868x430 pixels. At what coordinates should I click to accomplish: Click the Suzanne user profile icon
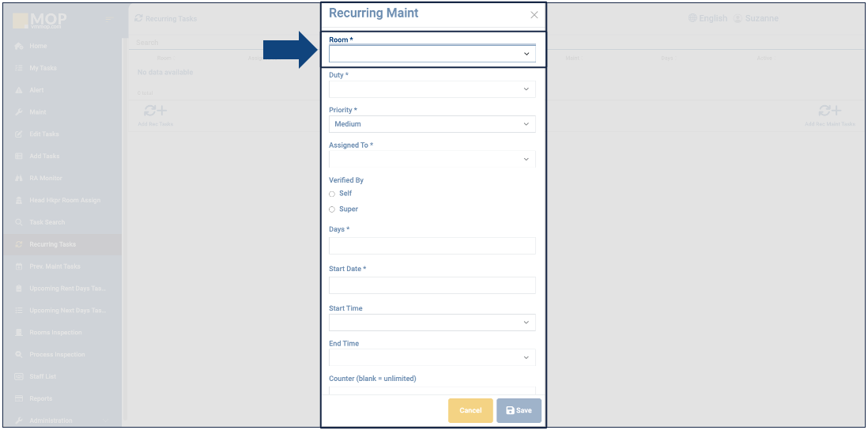(x=738, y=18)
